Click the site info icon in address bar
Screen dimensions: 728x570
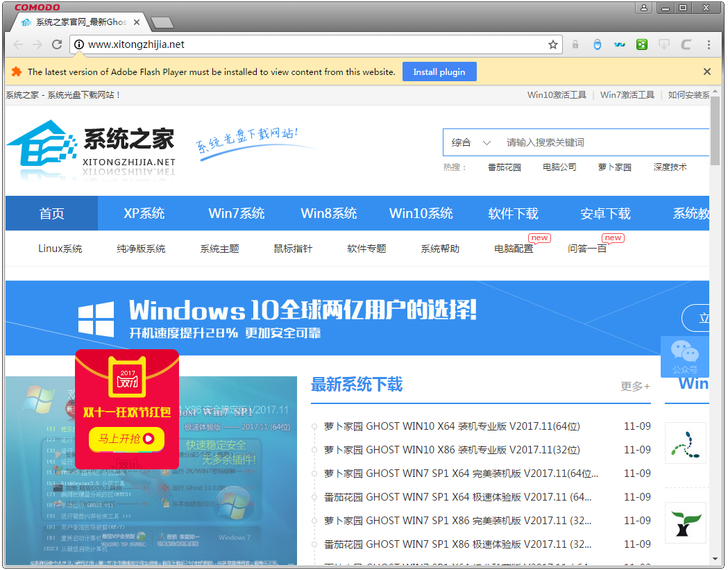79,44
